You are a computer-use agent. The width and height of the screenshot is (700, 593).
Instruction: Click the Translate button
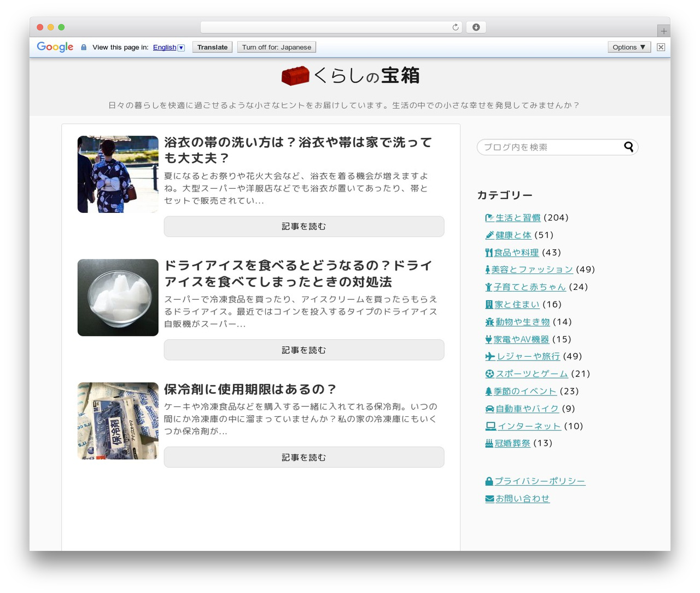tap(212, 47)
